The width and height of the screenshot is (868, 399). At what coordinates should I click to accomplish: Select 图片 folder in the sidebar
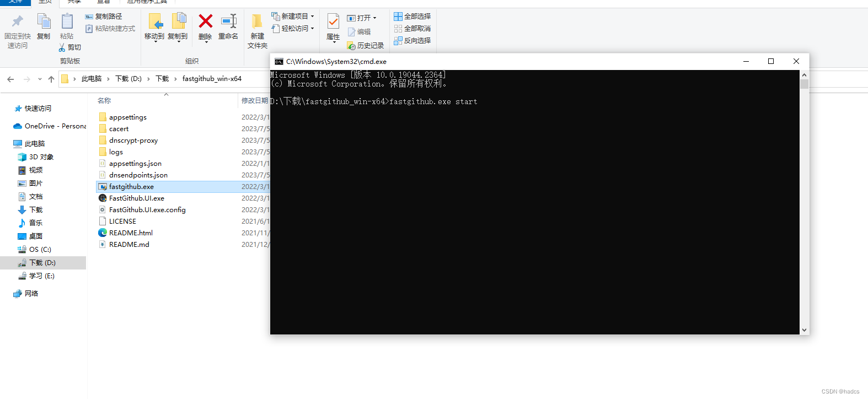(30, 184)
